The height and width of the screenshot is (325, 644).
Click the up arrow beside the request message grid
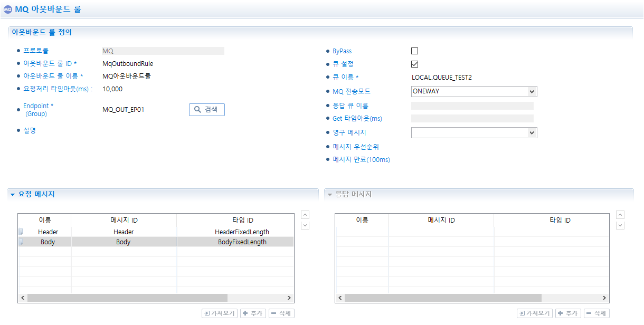(x=305, y=214)
